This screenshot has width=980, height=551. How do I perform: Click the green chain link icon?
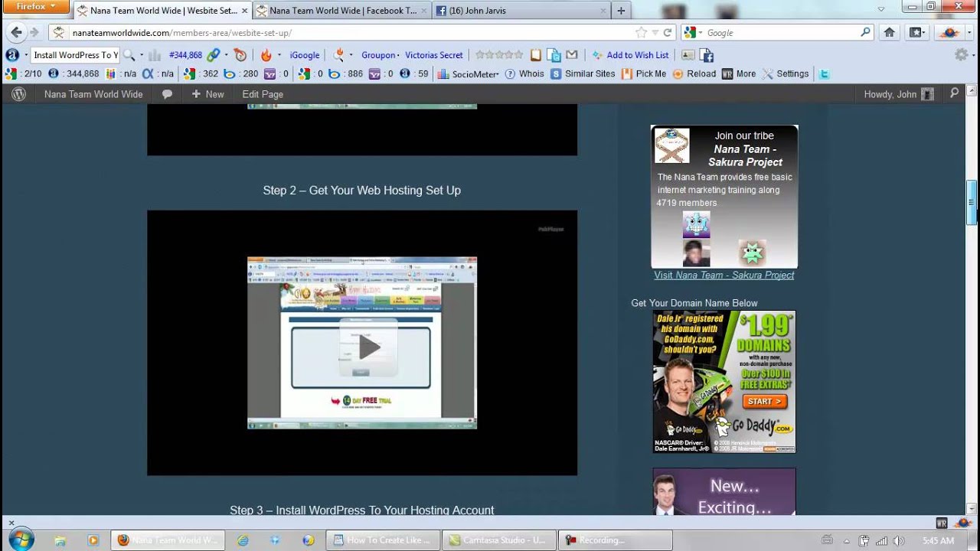coord(214,55)
